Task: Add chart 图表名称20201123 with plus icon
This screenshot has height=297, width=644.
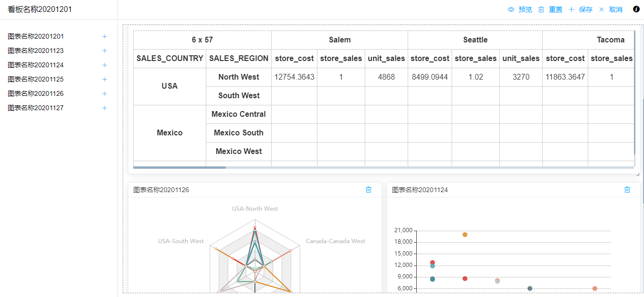Action: coord(105,51)
